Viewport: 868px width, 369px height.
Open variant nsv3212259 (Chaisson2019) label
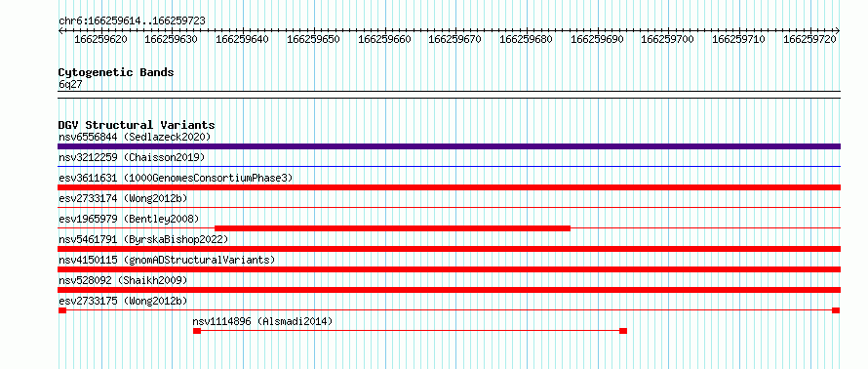tap(132, 157)
